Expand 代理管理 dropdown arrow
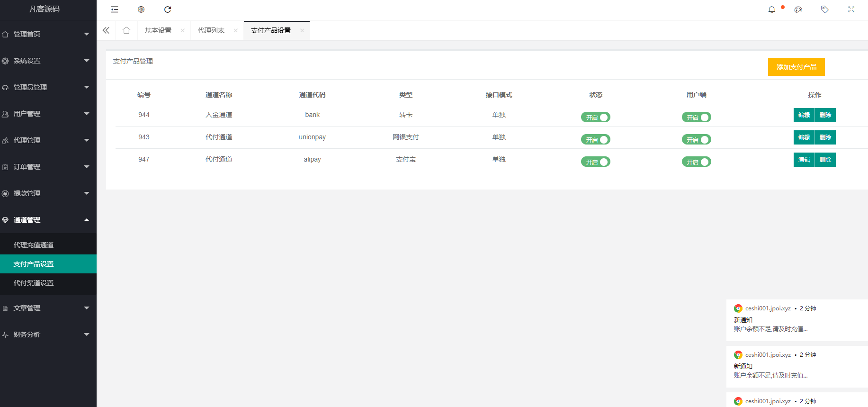 (x=87, y=140)
